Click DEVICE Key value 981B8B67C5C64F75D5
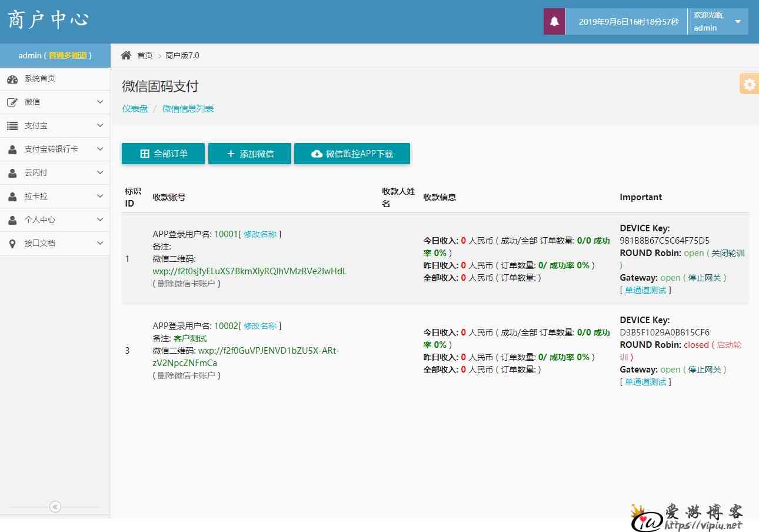Screen dimensions: 759x532 tap(665, 241)
